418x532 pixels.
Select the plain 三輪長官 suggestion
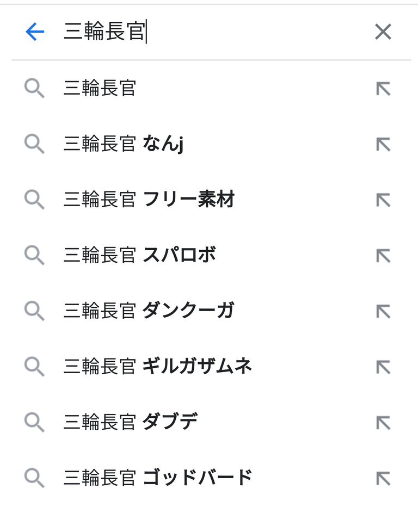pyautogui.click(x=100, y=89)
